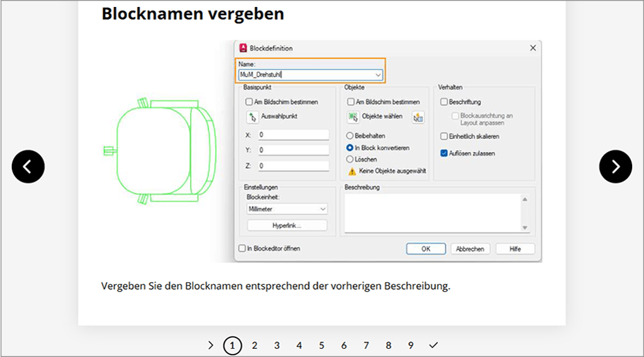644x357 pixels.
Task: Enable Basispunkt Am Bildschirm bestimmen checkbox
Action: pos(249,102)
